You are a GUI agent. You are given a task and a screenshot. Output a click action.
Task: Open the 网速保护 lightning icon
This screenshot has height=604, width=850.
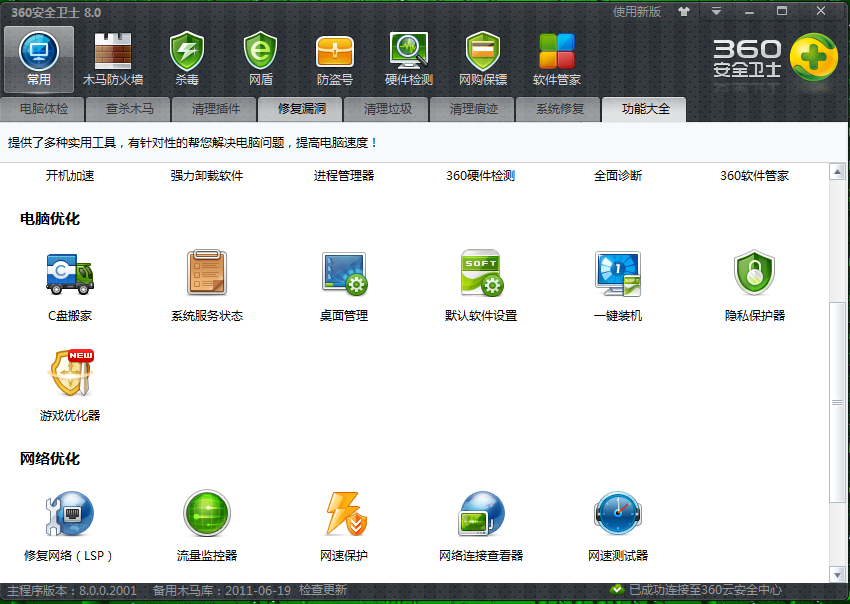tap(346, 513)
